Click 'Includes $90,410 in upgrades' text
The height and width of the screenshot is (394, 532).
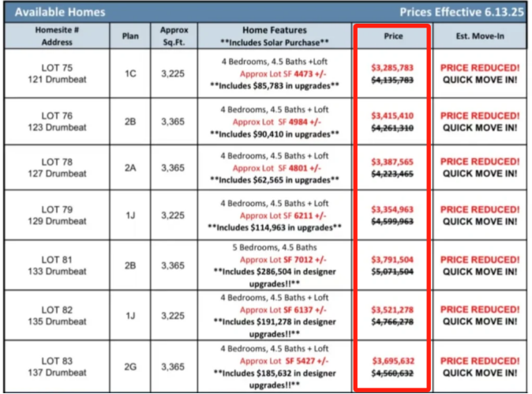275,134
